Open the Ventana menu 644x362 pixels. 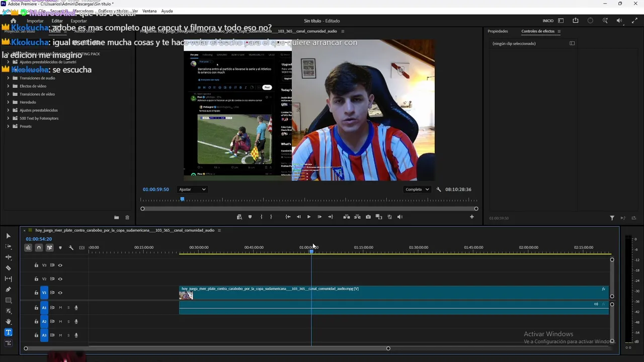149,11
